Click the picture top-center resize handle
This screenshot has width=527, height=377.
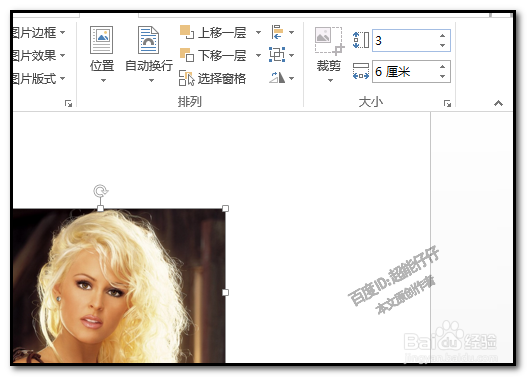click(100, 209)
